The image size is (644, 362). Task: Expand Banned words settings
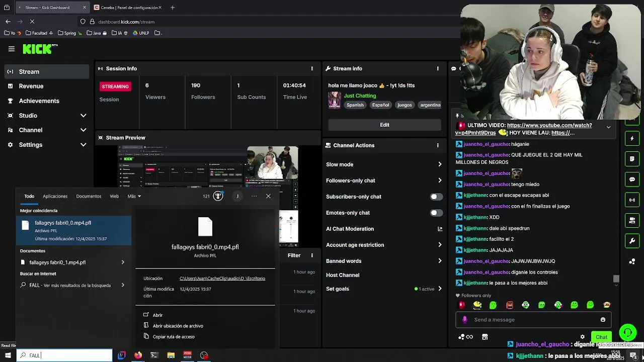(x=440, y=261)
